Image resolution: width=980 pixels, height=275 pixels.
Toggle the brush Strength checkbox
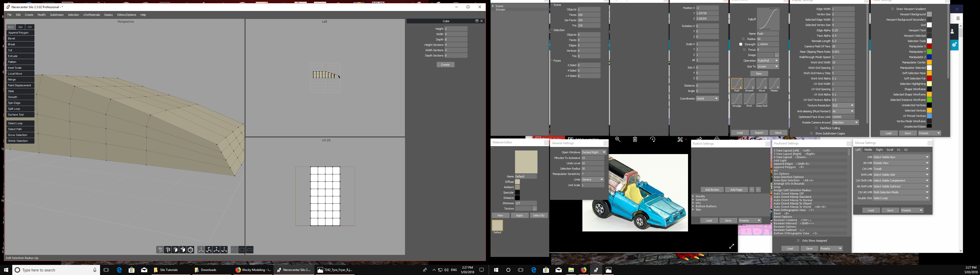[741, 45]
